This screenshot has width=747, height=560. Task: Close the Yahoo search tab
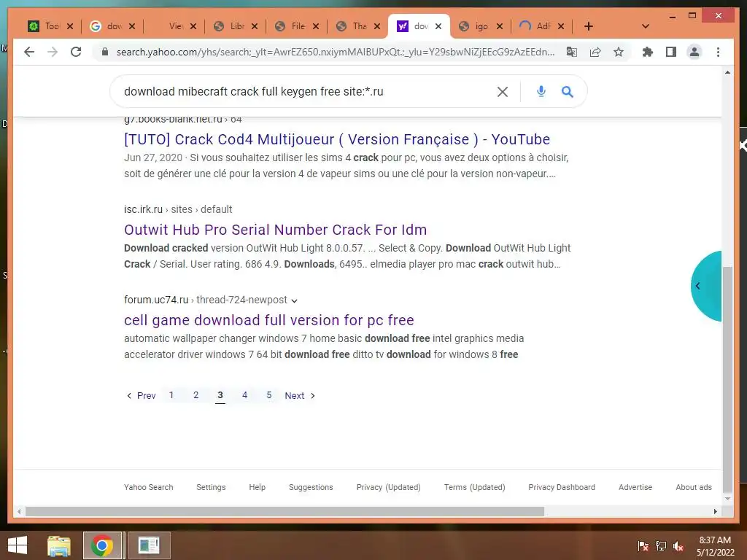click(x=438, y=26)
